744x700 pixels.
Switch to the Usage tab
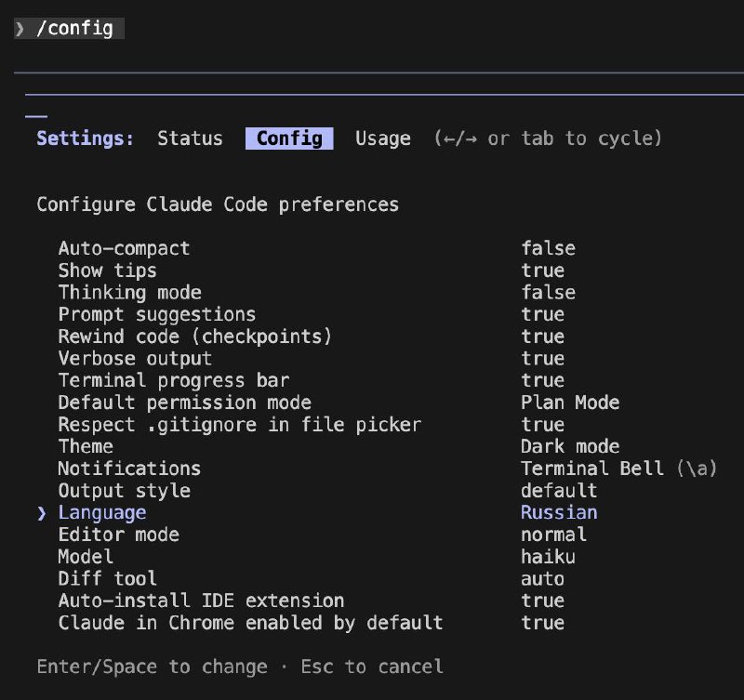point(381,138)
